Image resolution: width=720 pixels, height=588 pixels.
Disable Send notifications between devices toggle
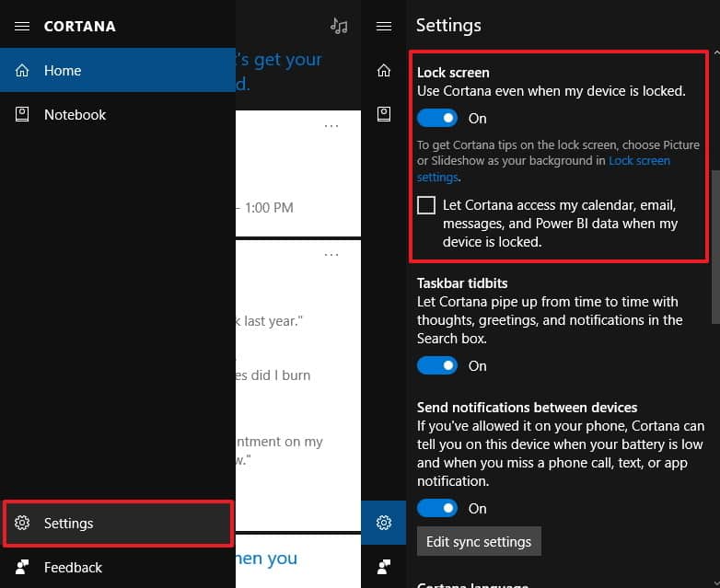[437, 508]
